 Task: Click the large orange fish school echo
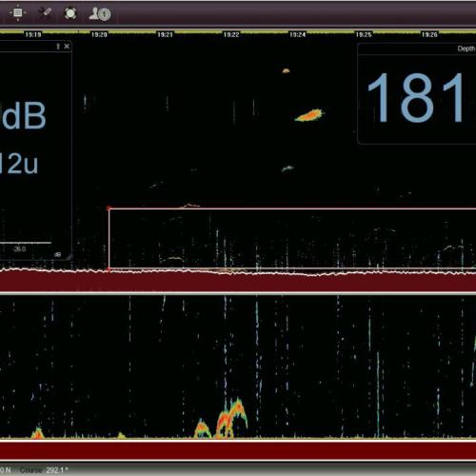pyautogui.click(x=309, y=115)
